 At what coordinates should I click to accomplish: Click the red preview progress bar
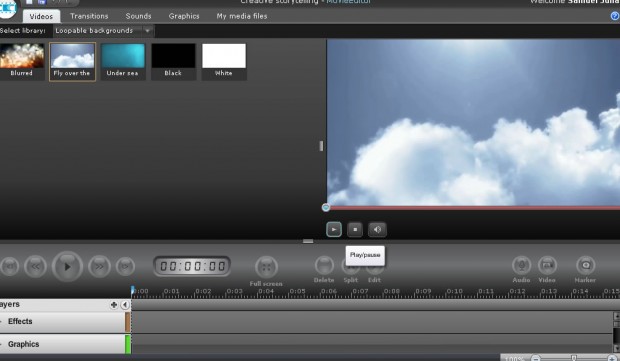click(x=474, y=208)
